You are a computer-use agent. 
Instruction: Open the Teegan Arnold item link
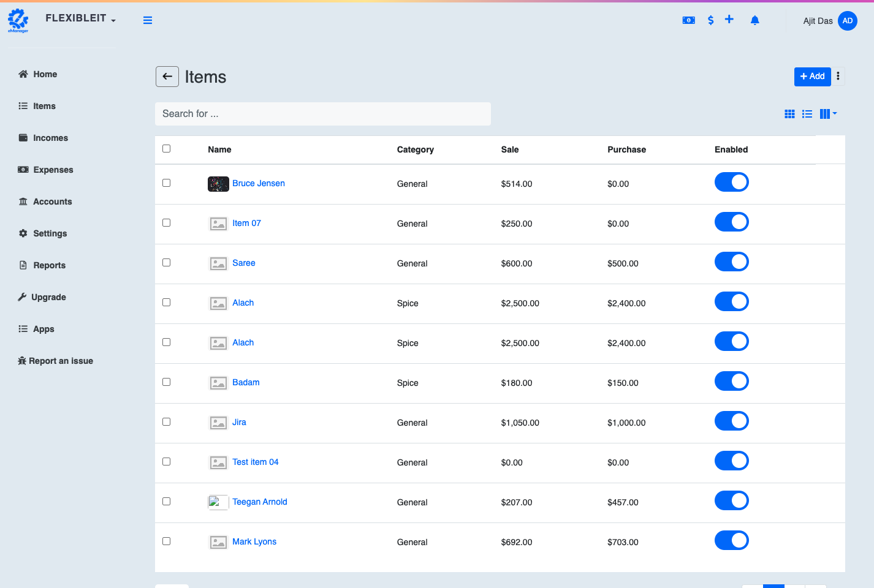pyautogui.click(x=259, y=502)
